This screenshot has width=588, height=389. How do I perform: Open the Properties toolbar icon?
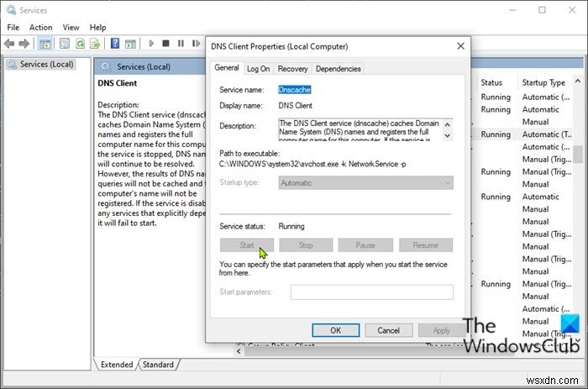tap(65, 44)
